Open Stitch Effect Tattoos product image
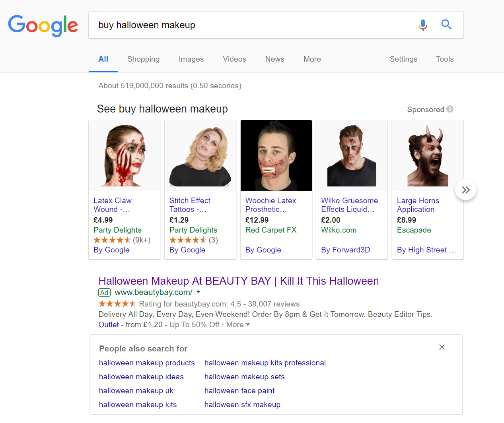Image resolution: width=504 pixels, height=423 pixels. point(200,155)
